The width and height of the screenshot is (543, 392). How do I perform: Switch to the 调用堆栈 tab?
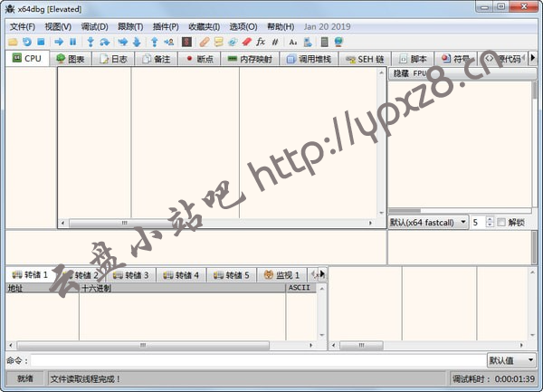(x=309, y=59)
